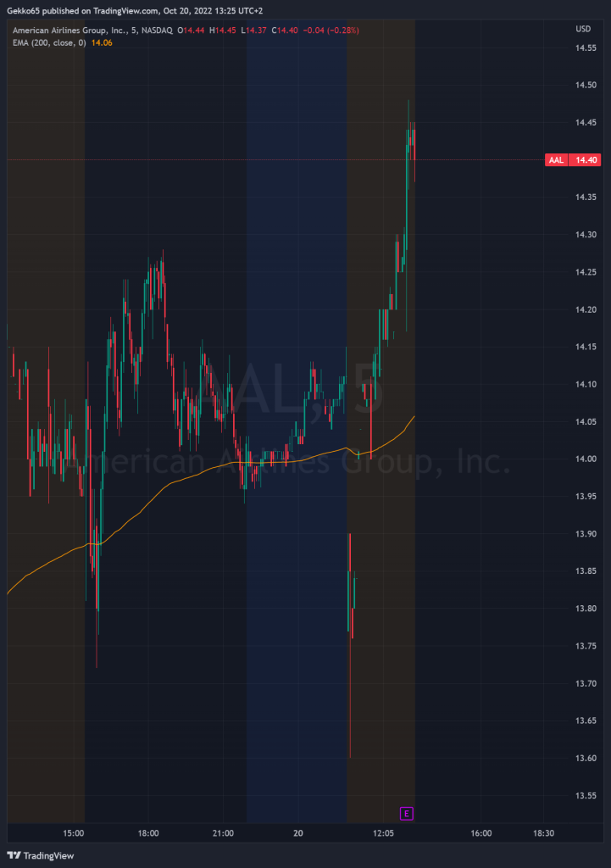Click the purple earnings E marker
This screenshot has width=611, height=868.
pyautogui.click(x=406, y=814)
